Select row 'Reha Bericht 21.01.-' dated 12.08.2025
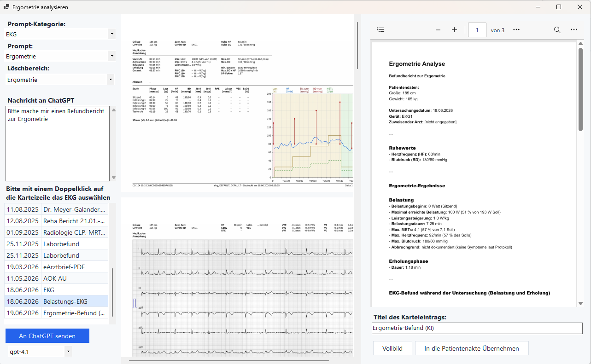Viewport: 591px width, 364px height. [x=56, y=221]
